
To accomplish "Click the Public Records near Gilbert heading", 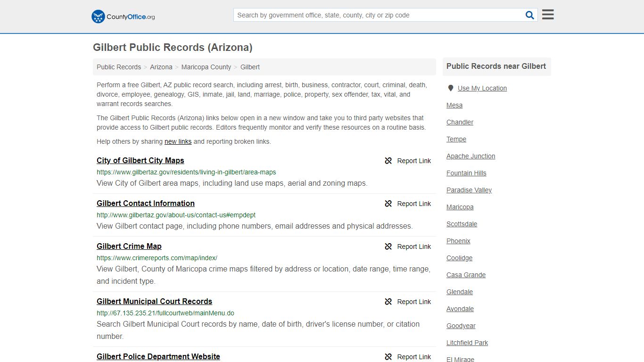I will pos(496,66).
